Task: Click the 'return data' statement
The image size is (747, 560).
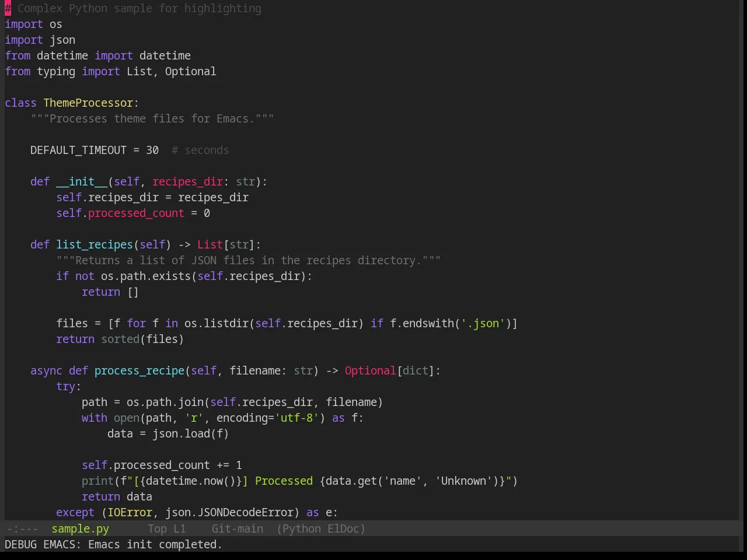Action: coord(117,497)
